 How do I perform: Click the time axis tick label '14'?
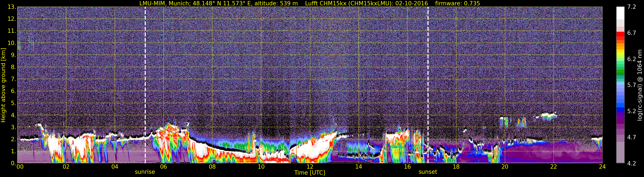point(358,167)
